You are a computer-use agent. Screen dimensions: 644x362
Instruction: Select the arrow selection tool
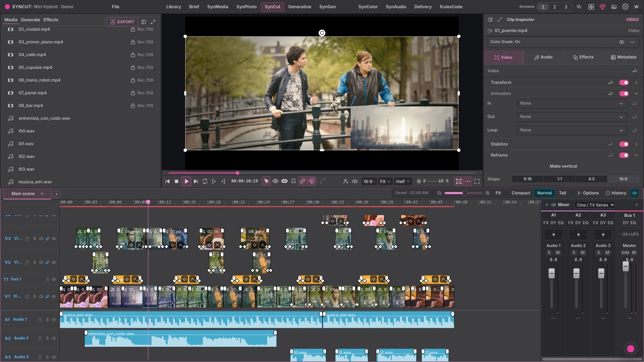[266, 181]
